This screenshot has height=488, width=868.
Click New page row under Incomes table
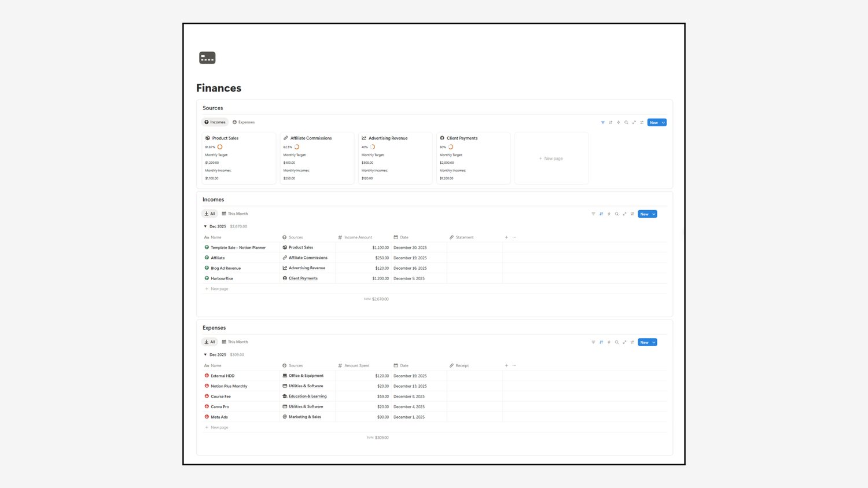pyautogui.click(x=217, y=289)
